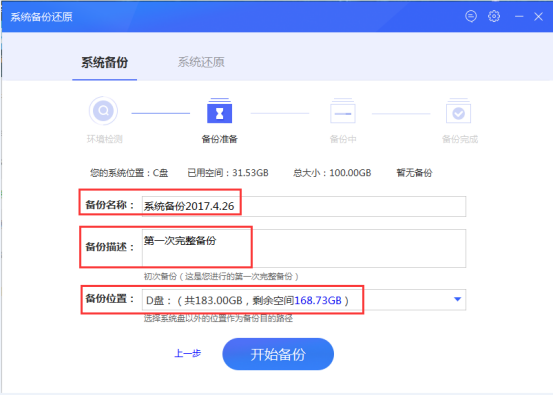
Task: Click the 备份中 step icon
Action: [342, 111]
